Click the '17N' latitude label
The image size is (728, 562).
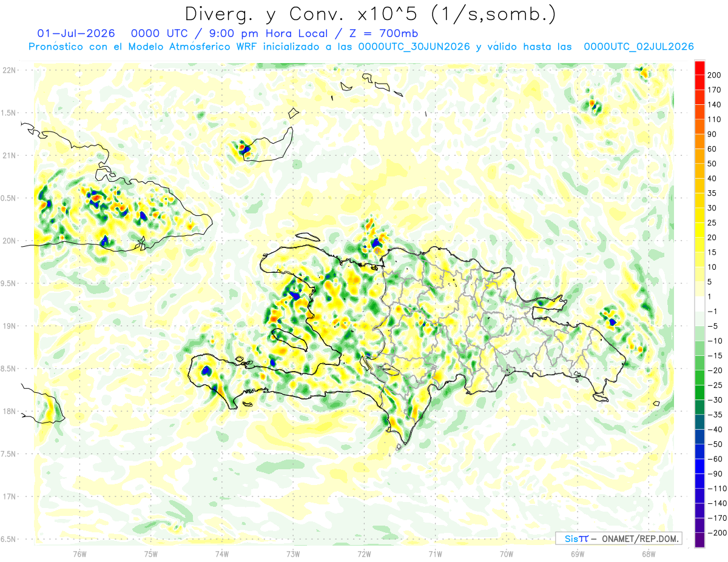[8, 497]
